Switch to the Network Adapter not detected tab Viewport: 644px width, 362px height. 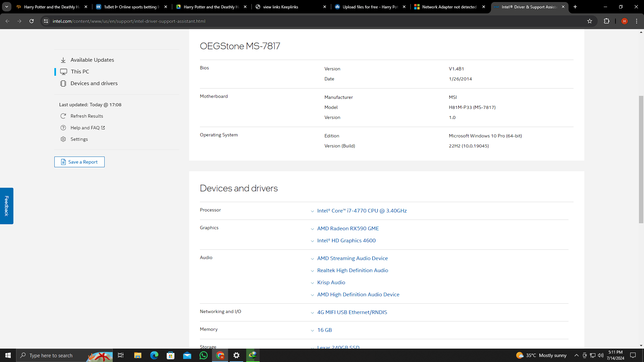449,7
